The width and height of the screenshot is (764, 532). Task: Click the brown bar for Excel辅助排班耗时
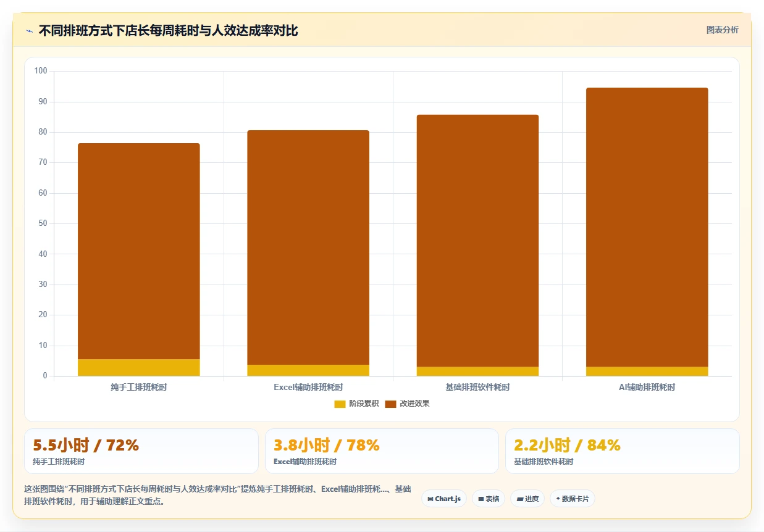(308, 247)
